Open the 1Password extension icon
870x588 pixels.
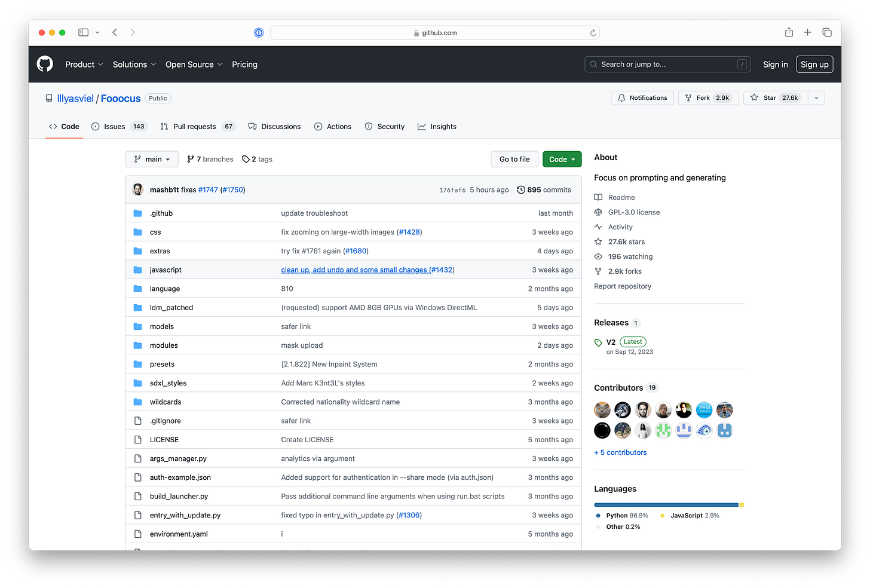click(x=259, y=33)
